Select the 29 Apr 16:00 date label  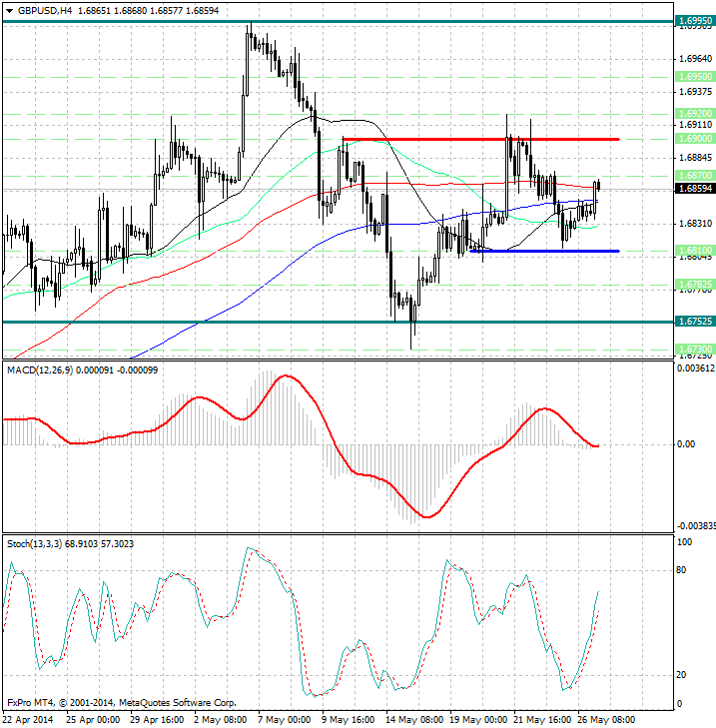tap(157, 720)
